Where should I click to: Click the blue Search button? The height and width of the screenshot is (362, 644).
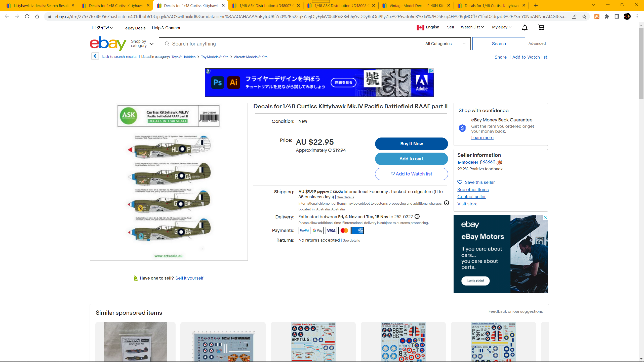tap(499, 44)
